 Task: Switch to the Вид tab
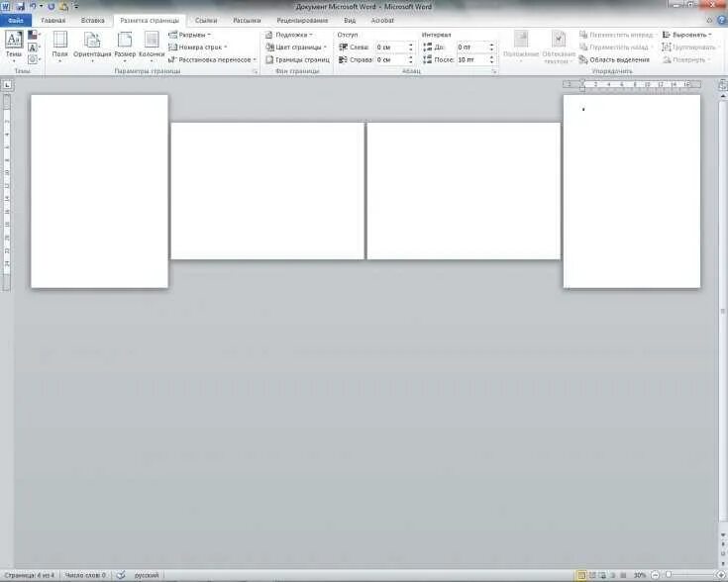coord(350,21)
